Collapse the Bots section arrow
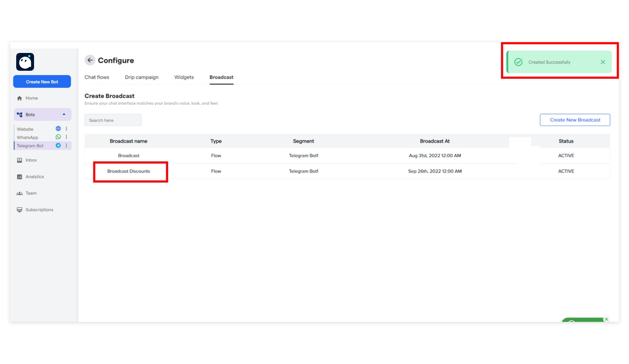Screen dimensions: 629x364 [x=64, y=115]
